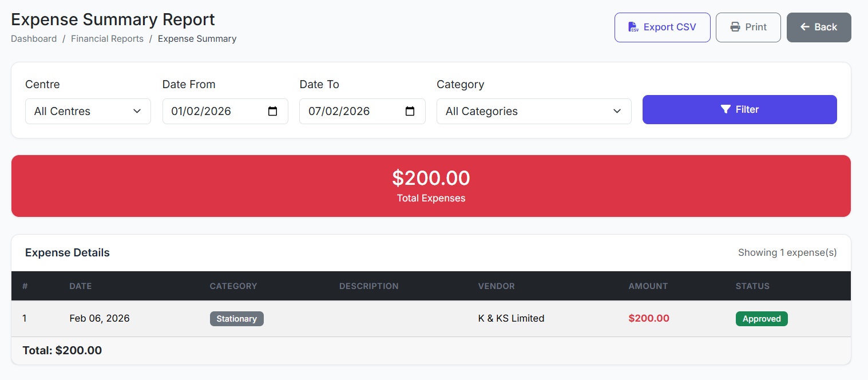Click the printer icon
Image resolution: width=868 pixels, height=380 pixels.
735,27
